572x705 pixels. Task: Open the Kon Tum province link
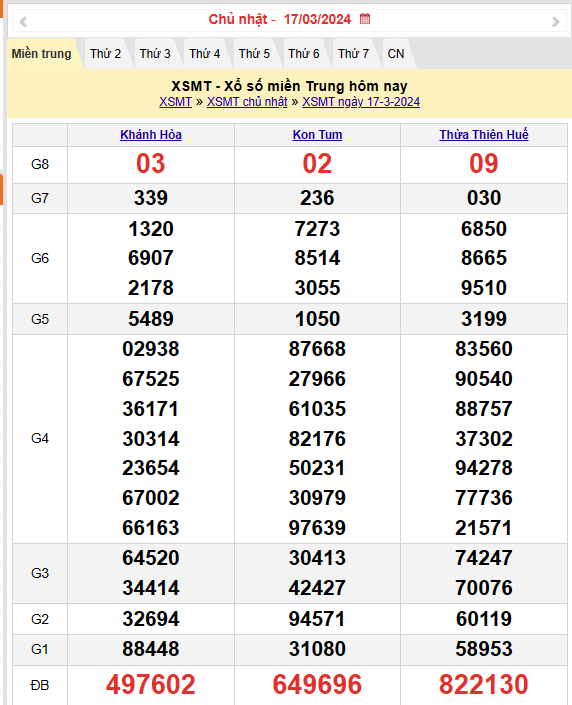[317, 135]
